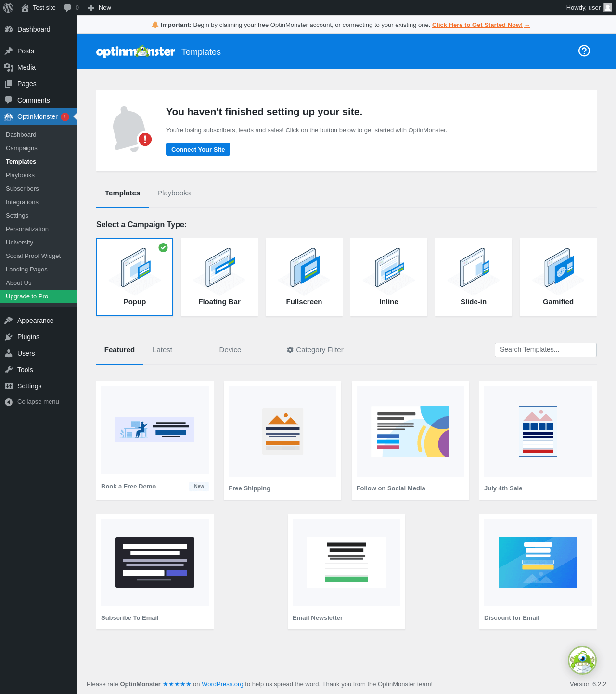Choose the Email Newsletter template

(x=346, y=571)
